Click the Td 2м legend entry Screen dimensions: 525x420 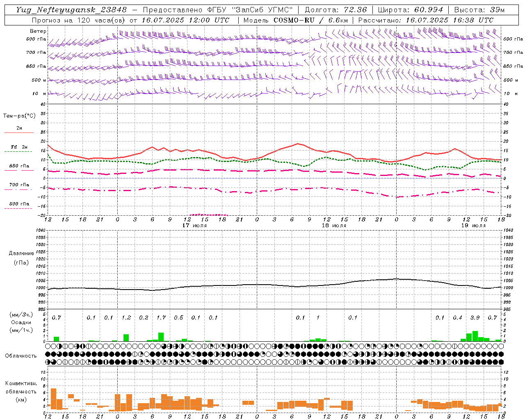tap(19, 147)
